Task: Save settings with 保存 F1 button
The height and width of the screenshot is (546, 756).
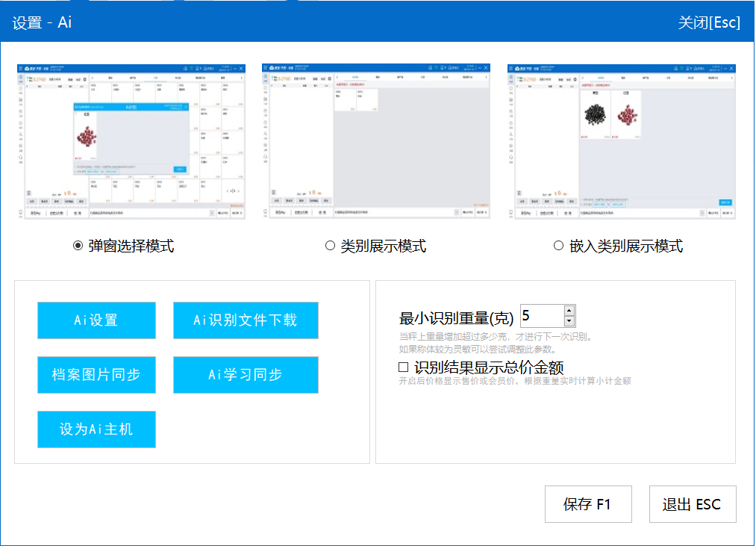Action: [x=587, y=504]
